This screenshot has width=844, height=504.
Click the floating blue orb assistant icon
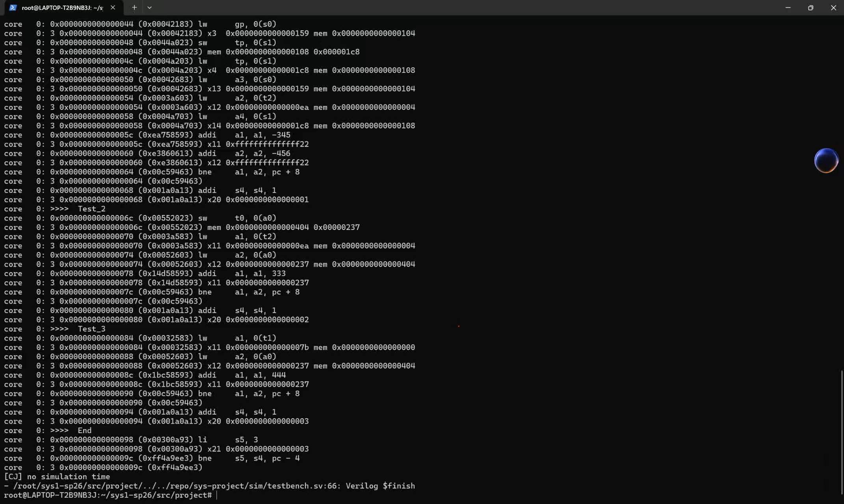coord(826,161)
